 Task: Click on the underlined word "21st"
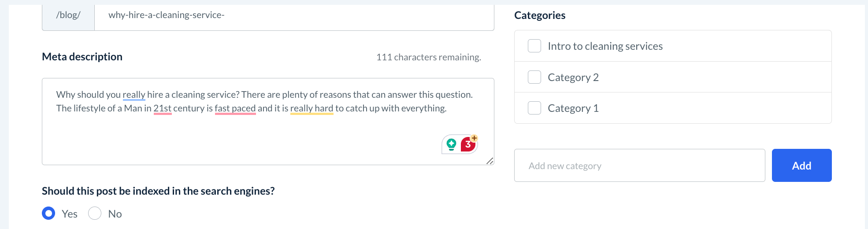[162, 108]
